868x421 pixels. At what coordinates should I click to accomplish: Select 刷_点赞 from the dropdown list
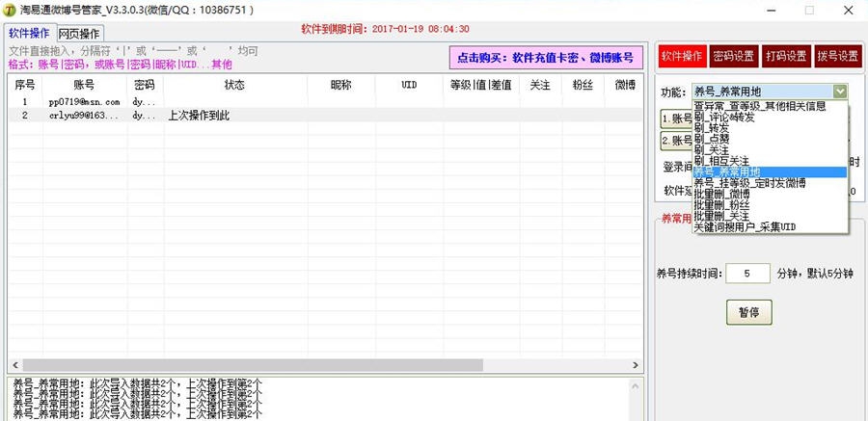pos(770,139)
